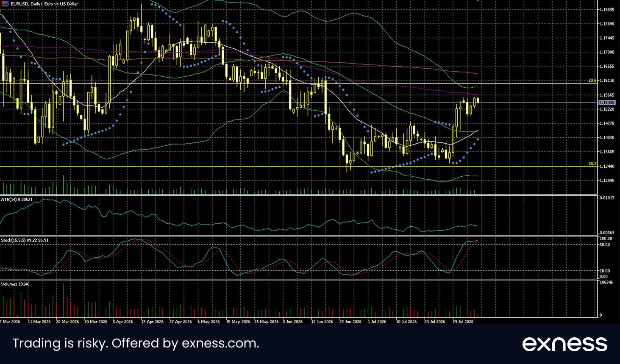Click the ATR scale value 0.01013
620x364 pixels.
(607, 198)
